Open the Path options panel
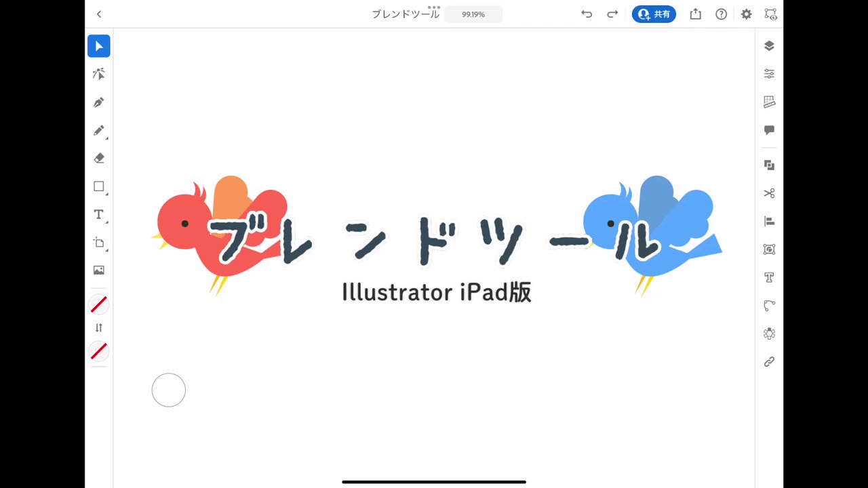 pos(769,306)
